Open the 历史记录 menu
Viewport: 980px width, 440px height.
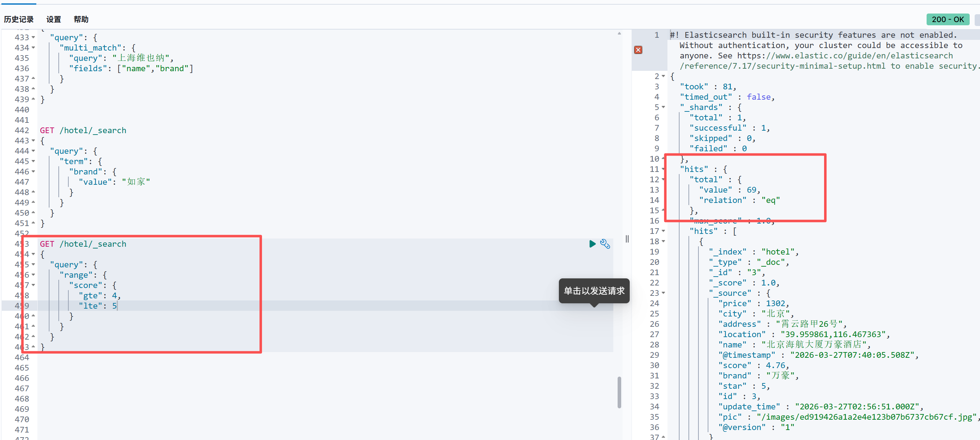pos(19,19)
